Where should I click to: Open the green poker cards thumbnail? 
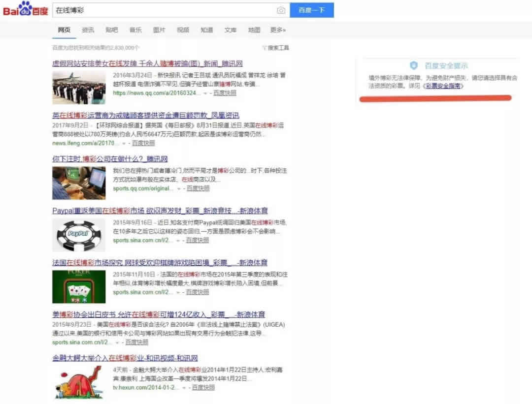[79, 287]
